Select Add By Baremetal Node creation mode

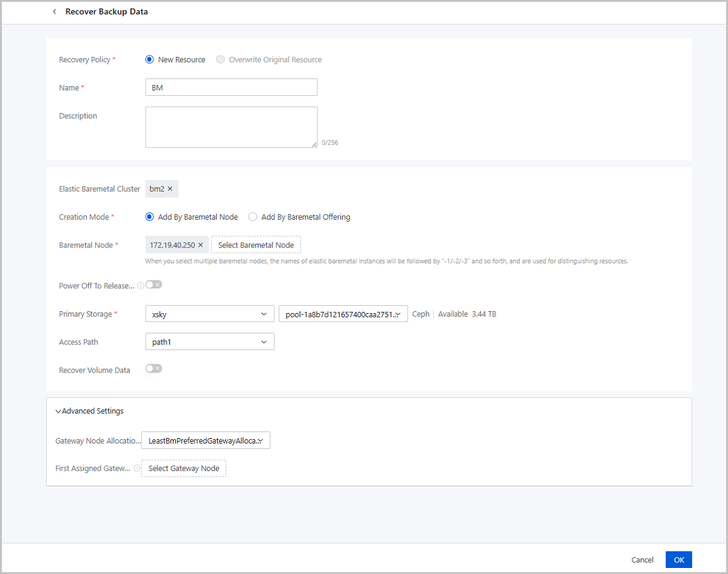pos(149,217)
